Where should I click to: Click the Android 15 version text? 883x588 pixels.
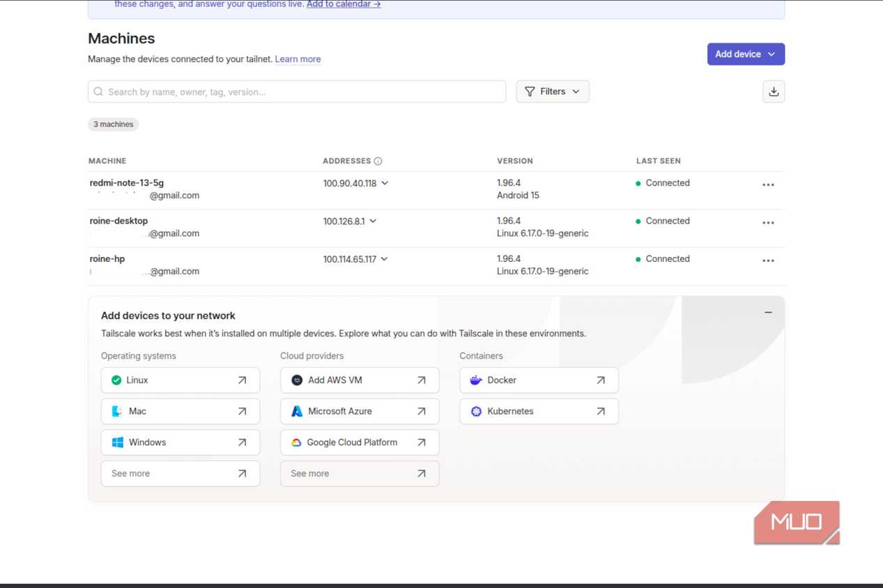tap(518, 196)
